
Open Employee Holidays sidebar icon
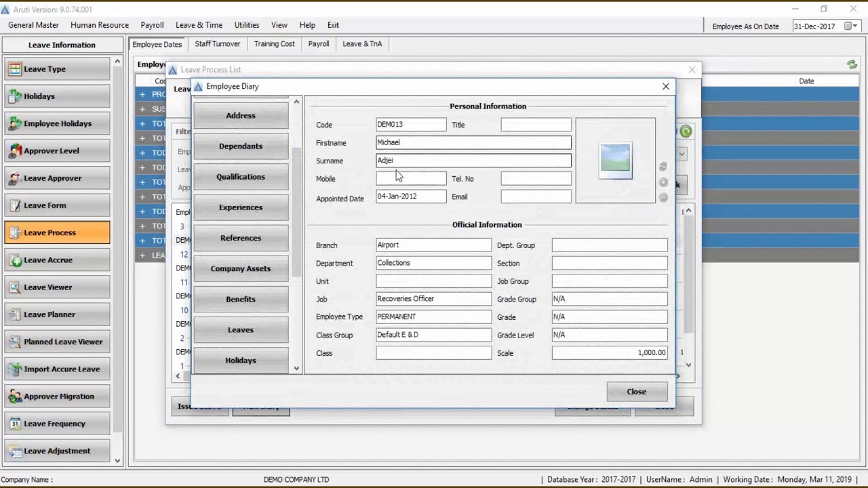pyautogui.click(x=15, y=123)
